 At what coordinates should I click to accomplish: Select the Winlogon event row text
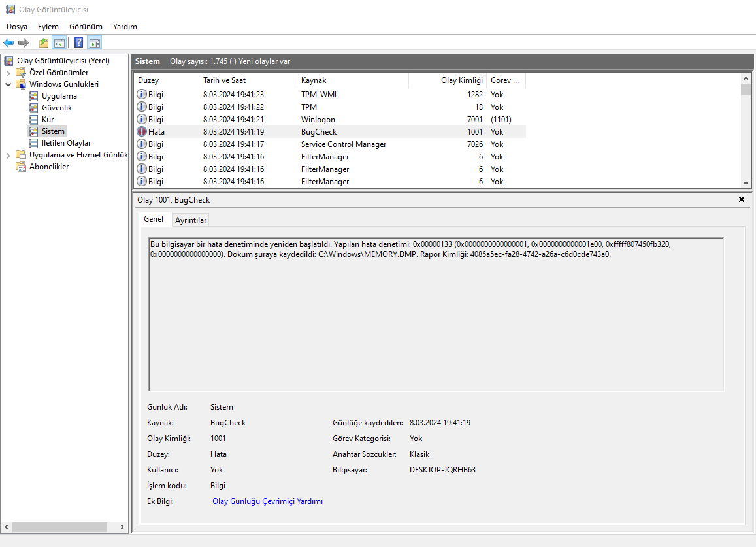pyautogui.click(x=318, y=120)
